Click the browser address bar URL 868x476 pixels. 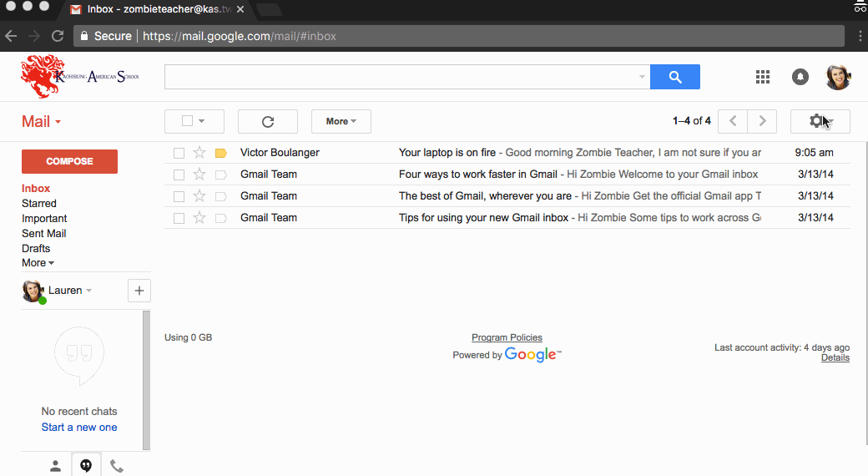pos(240,36)
